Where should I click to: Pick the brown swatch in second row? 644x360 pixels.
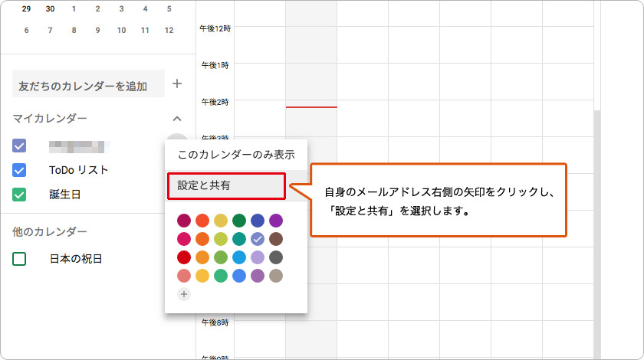(276, 239)
